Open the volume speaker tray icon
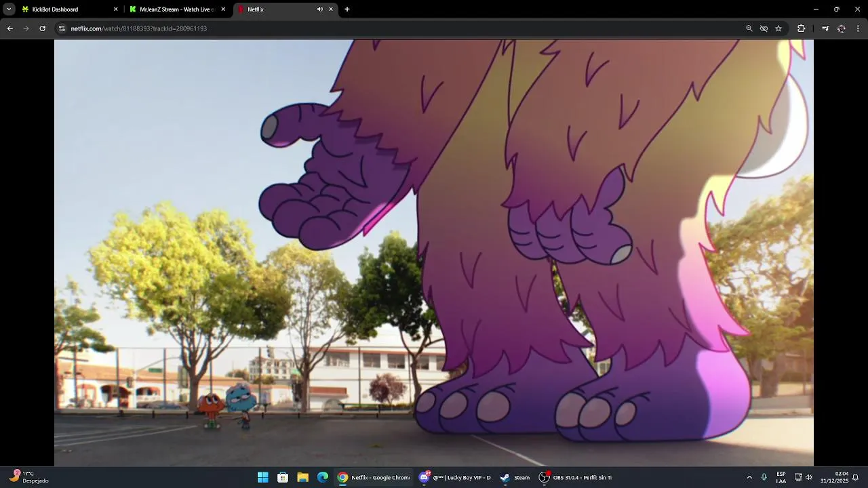This screenshot has width=868, height=488. click(x=808, y=477)
